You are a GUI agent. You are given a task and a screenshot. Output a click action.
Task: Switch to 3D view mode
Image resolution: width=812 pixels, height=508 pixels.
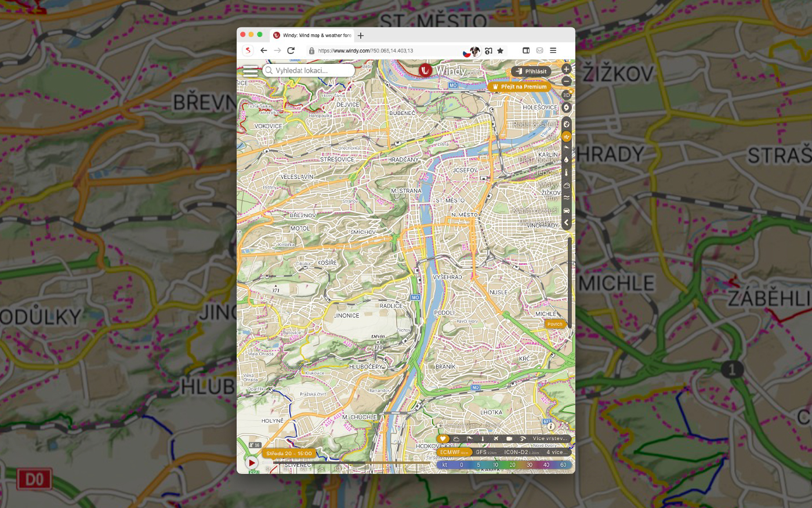coord(566,95)
